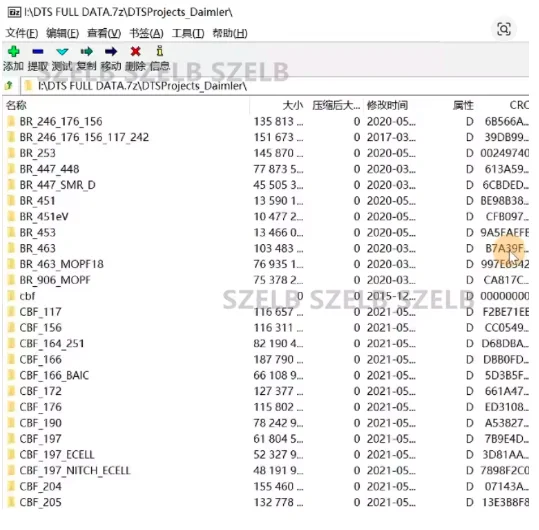
Task: Click the green Add (添加) toolbar icon
Action: click(13, 52)
